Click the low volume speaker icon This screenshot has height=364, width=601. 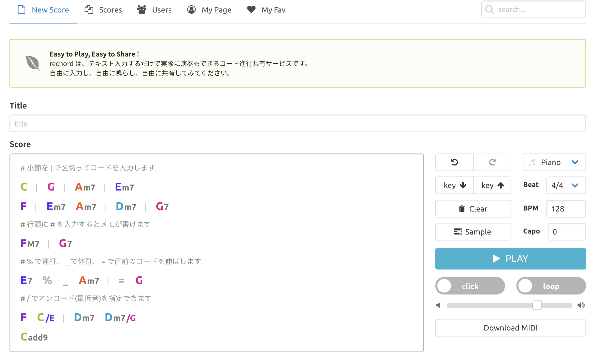tap(438, 305)
